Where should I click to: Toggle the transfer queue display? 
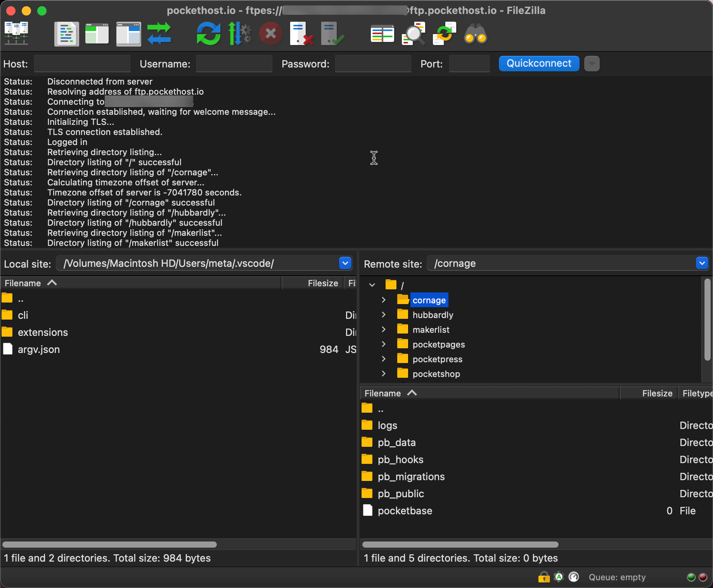(x=159, y=34)
